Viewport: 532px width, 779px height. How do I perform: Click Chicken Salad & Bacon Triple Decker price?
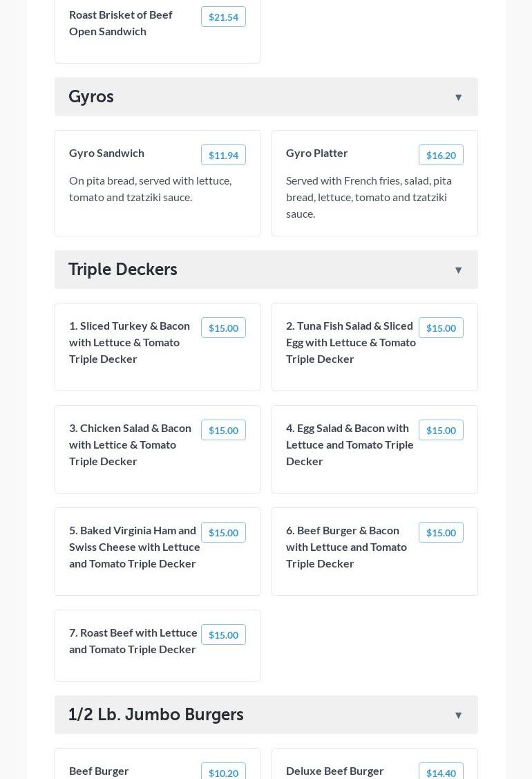click(223, 430)
